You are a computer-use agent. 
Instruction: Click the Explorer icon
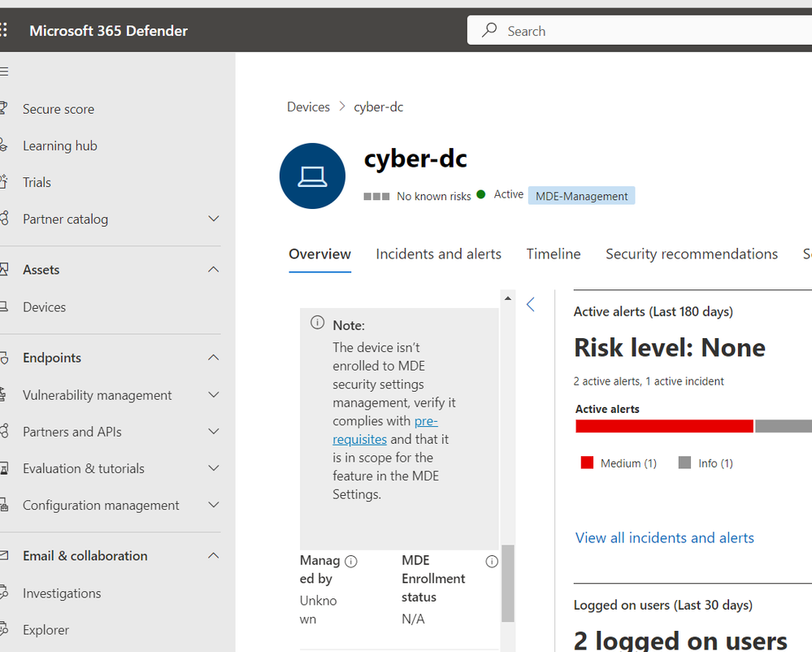click(3, 629)
